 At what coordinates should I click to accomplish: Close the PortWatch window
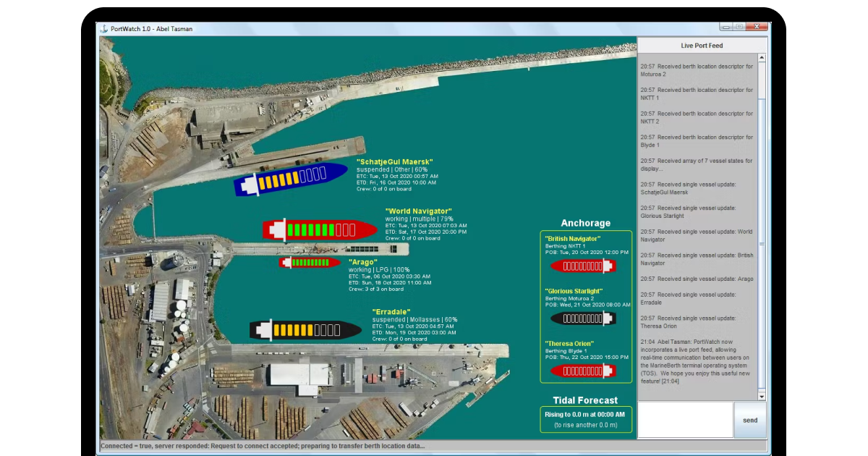coord(757,27)
